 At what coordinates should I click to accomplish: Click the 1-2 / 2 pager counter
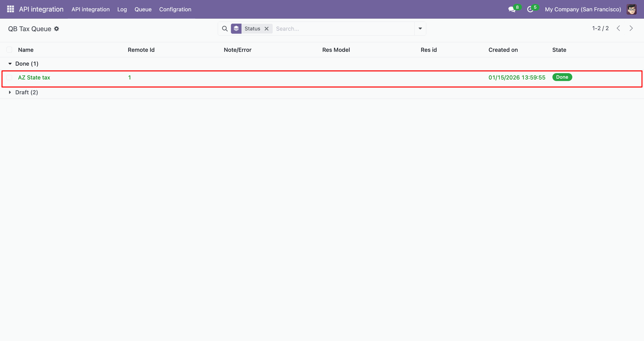click(600, 28)
